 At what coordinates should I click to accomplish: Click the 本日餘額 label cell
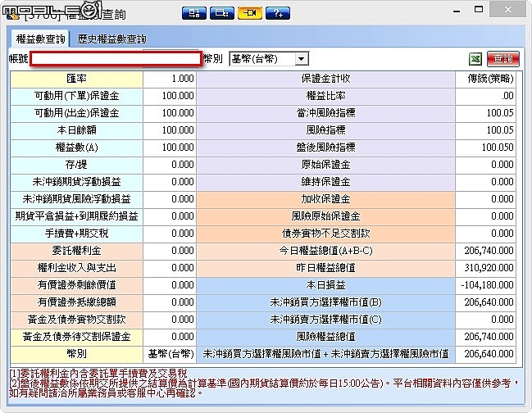[77, 130]
